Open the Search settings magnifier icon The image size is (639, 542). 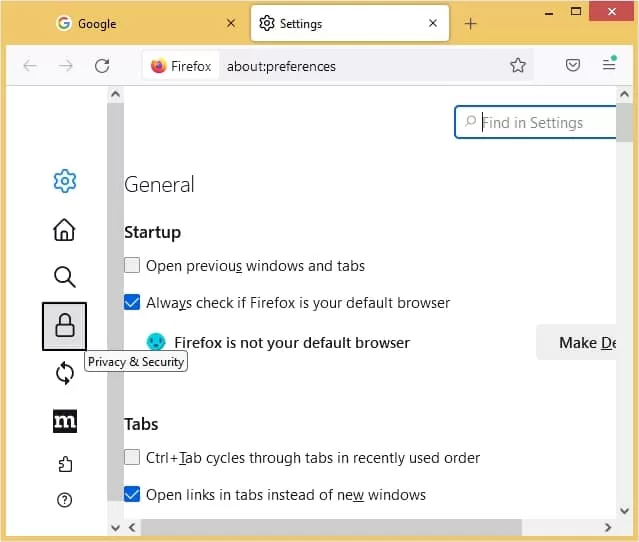(x=65, y=277)
